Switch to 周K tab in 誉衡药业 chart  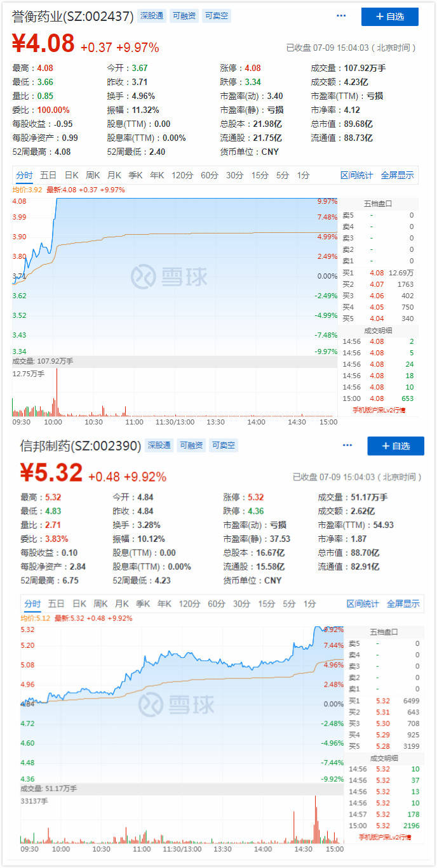click(x=93, y=175)
